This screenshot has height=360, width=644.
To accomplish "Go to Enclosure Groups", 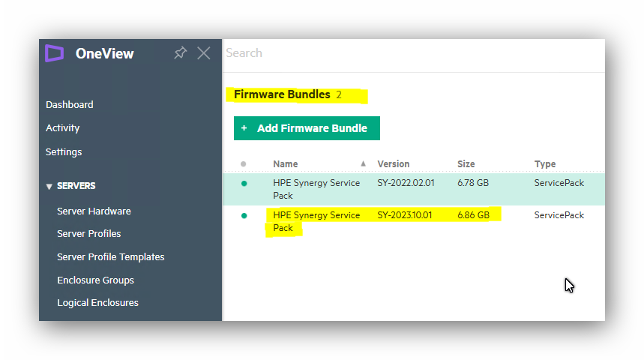I will click(96, 280).
